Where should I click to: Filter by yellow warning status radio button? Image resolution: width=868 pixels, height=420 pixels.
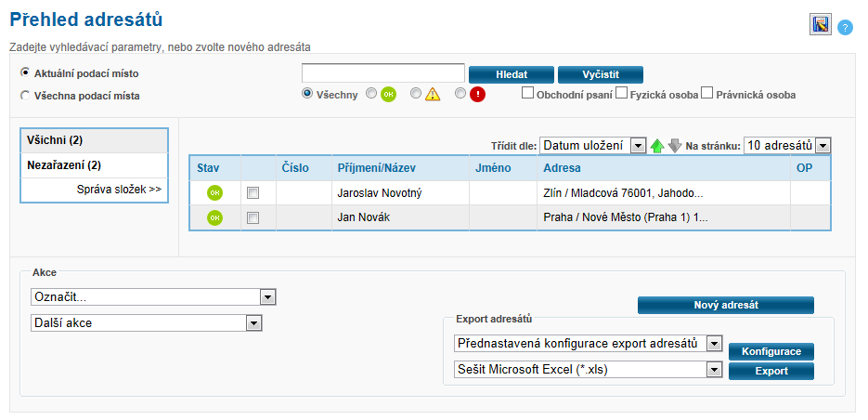click(x=416, y=94)
